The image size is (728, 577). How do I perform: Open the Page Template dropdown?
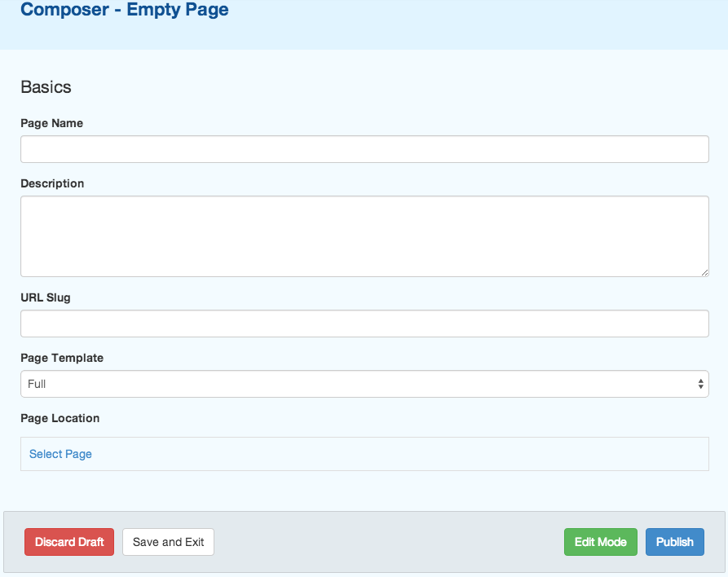pos(364,384)
